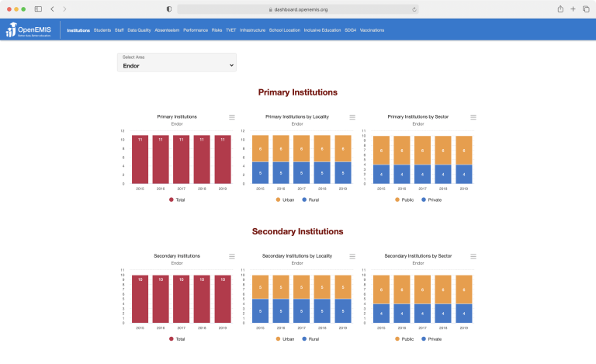The width and height of the screenshot is (596, 364).
Task: Open the Data Quality tab
Action: pyautogui.click(x=139, y=30)
